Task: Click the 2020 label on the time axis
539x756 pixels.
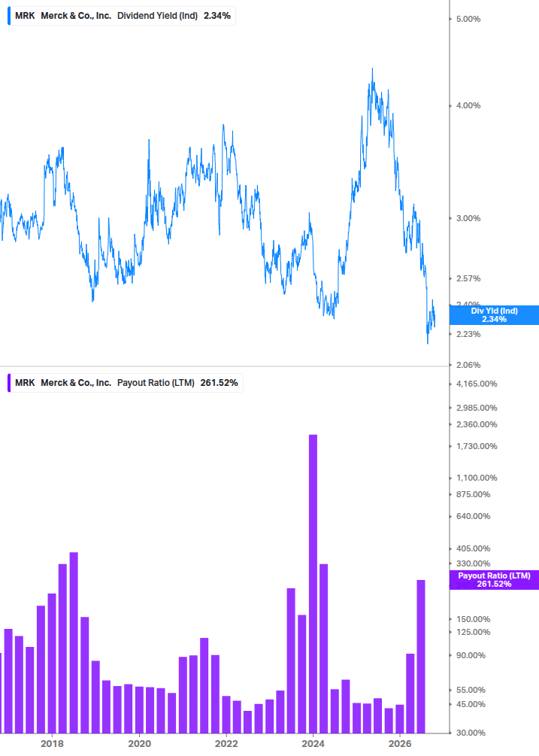Action: tap(139, 743)
